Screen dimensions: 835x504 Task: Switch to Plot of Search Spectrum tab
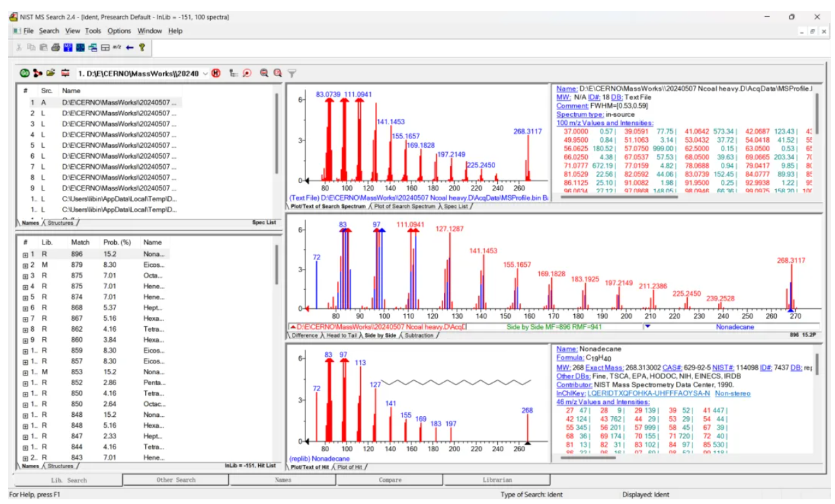(404, 206)
